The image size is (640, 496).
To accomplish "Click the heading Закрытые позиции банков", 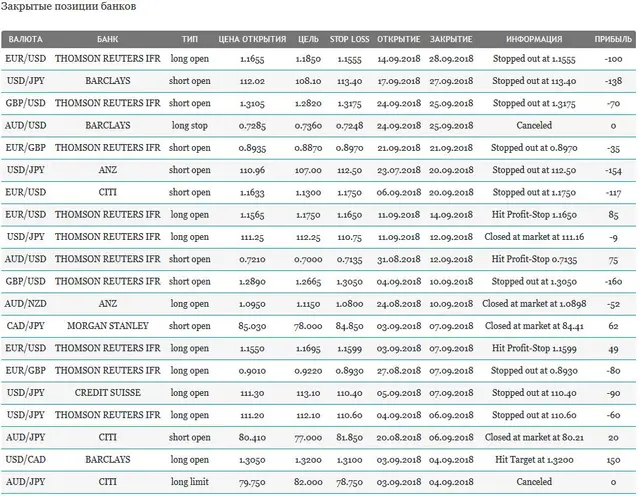I will [x=68, y=7].
